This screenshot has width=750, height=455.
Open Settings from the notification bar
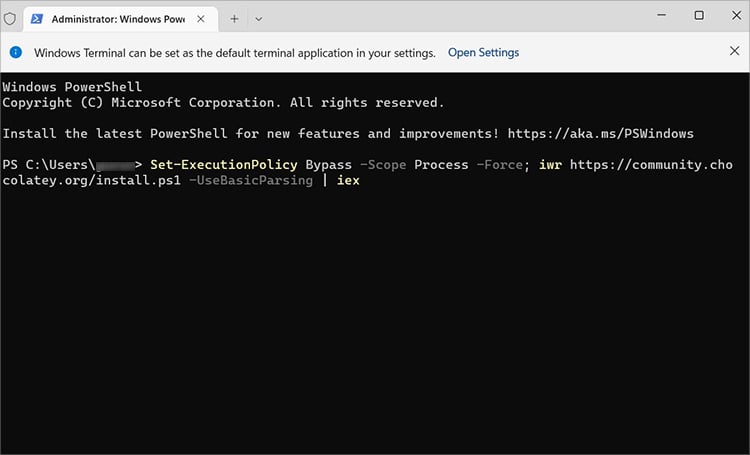pyautogui.click(x=483, y=52)
